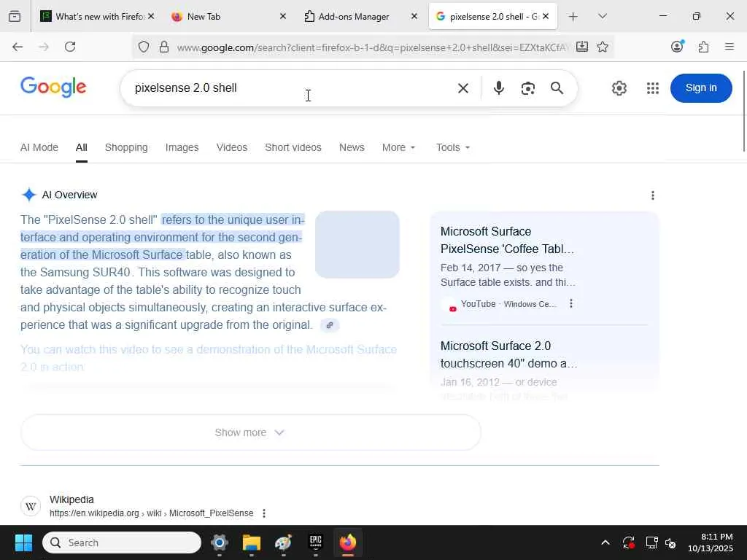Expand the More search filters

398,147
